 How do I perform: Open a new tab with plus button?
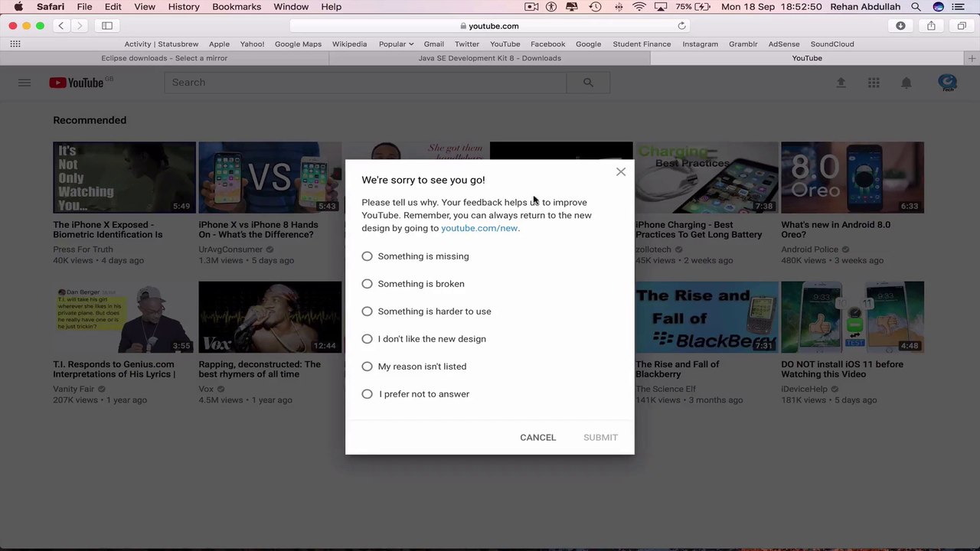[972, 58]
